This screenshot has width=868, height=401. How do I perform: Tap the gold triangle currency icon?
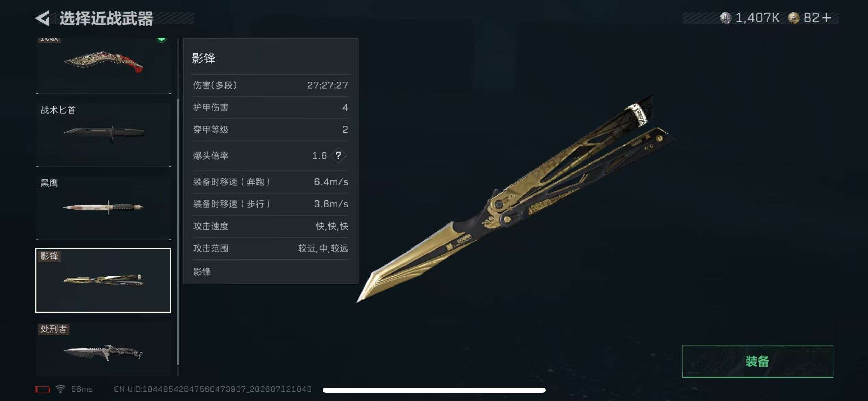click(794, 18)
